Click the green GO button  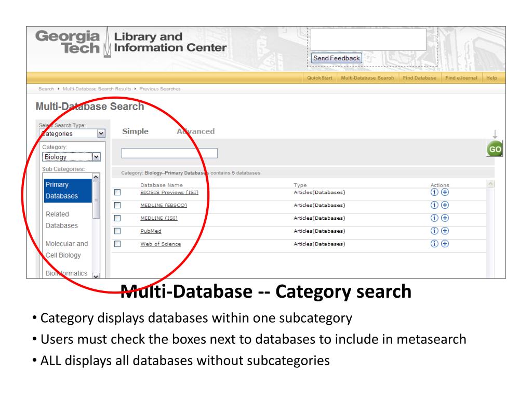[x=495, y=149]
